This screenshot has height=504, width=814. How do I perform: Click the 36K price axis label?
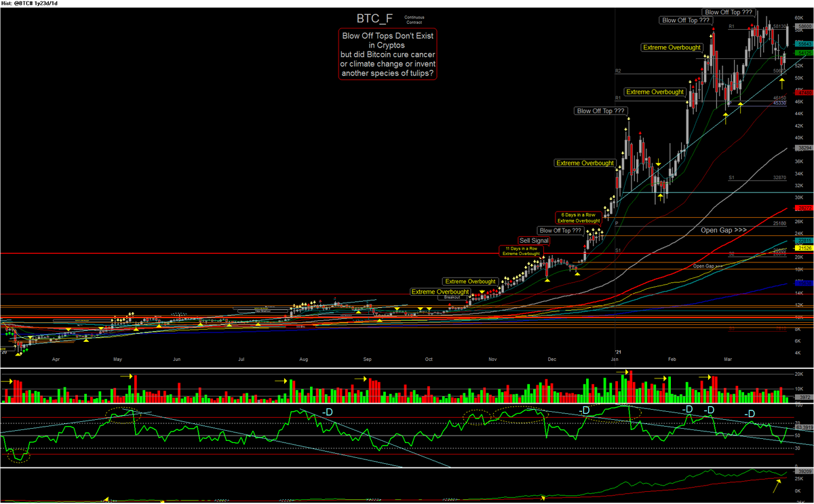click(800, 161)
